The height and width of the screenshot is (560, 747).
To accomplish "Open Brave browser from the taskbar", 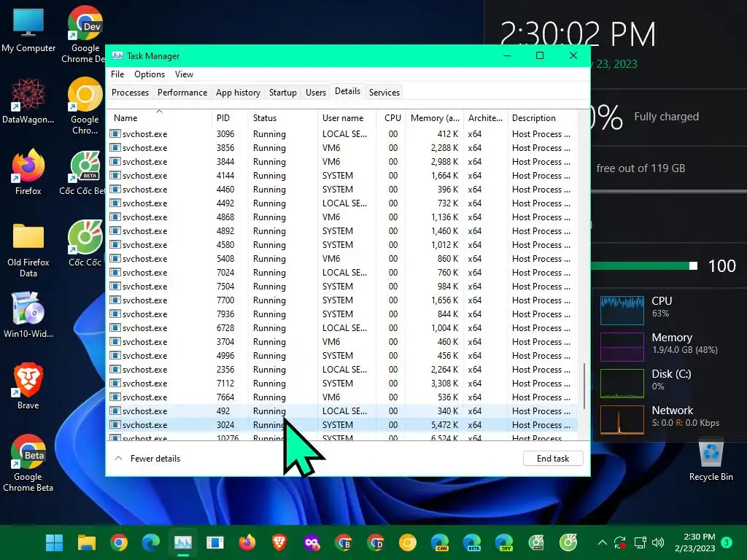I will [279, 542].
